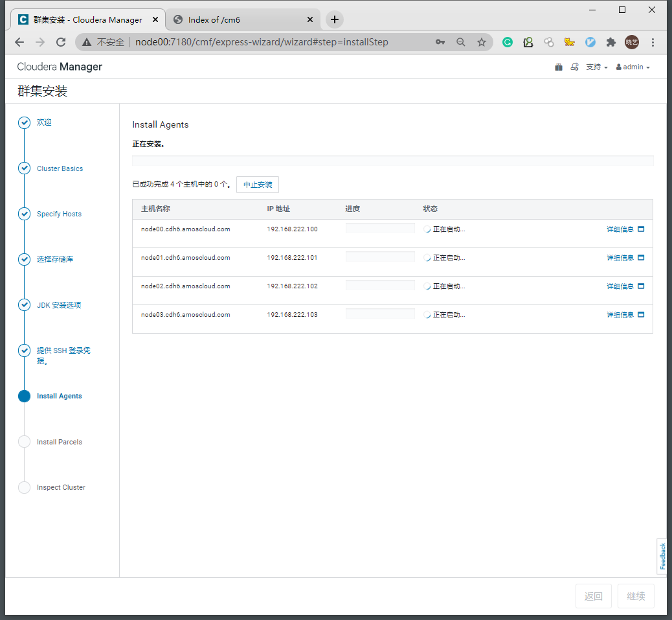Image resolution: width=672 pixels, height=620 pixels.
Task: Click the 状态 column header
Action: click(x=431, y=209)
